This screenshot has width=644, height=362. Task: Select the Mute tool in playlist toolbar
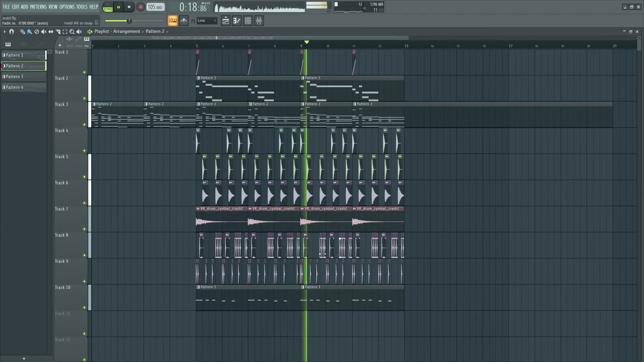coord(43,32)
